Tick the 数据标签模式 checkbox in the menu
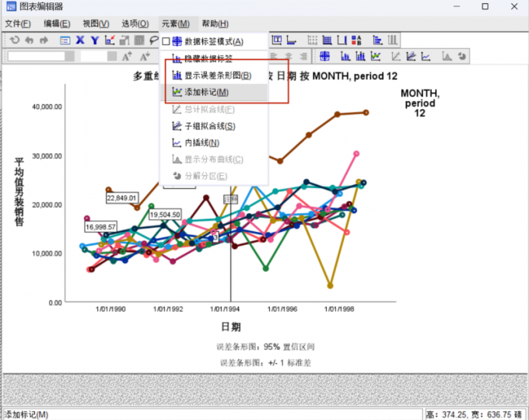 click(166, 41)
